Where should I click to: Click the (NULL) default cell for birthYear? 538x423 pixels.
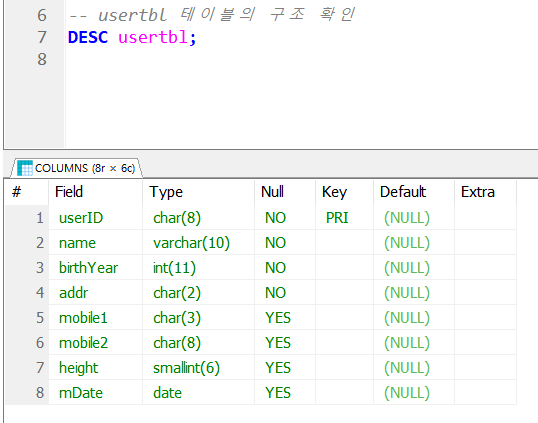click(414, 268)
